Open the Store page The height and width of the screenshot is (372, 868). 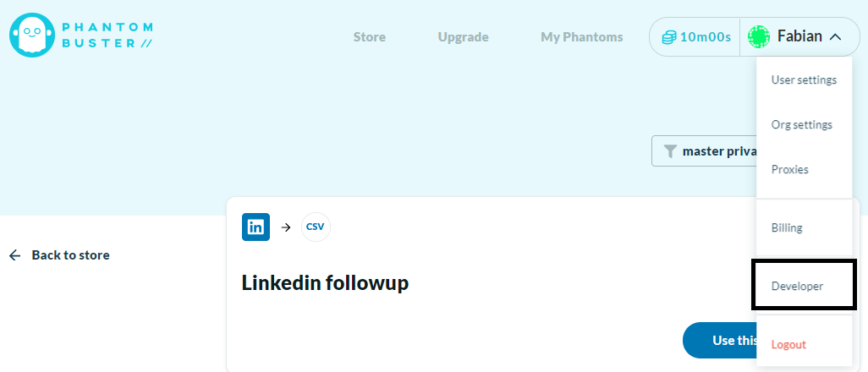pos(369,37)
